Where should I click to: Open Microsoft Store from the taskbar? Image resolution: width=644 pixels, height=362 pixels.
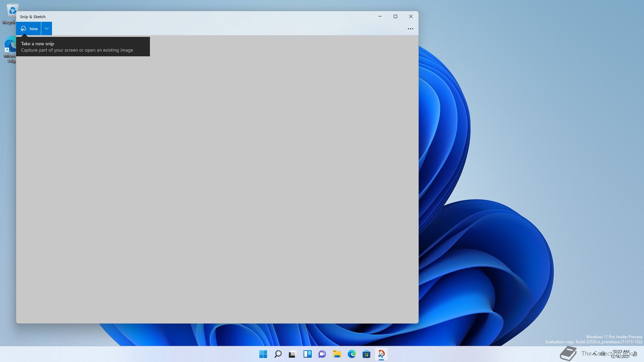click(367, 354)
